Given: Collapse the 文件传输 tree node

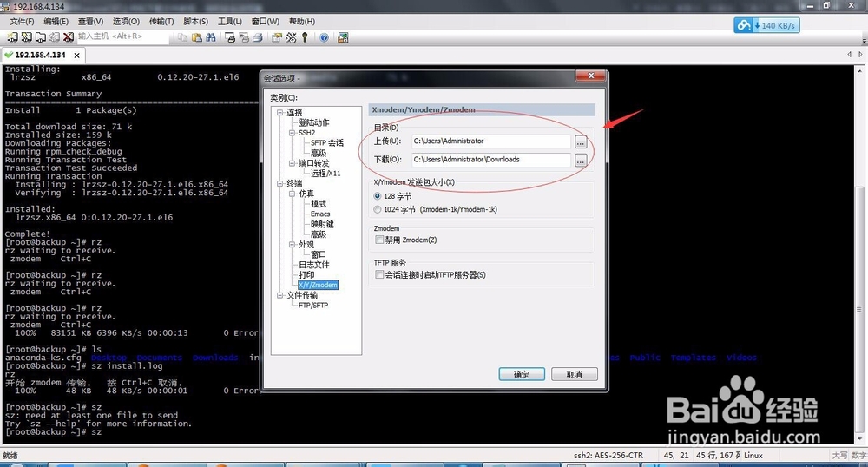Looking at the screenshot, I should tap(280, 295).
